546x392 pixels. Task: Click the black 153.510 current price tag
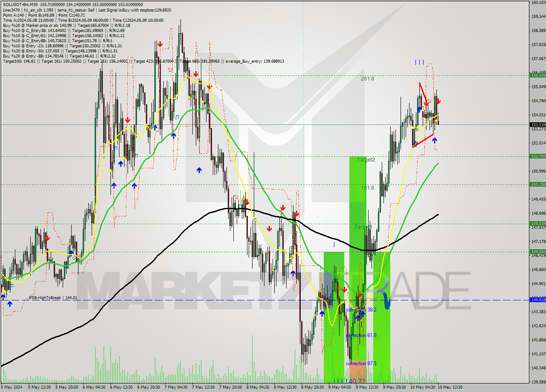click(537, 125)
